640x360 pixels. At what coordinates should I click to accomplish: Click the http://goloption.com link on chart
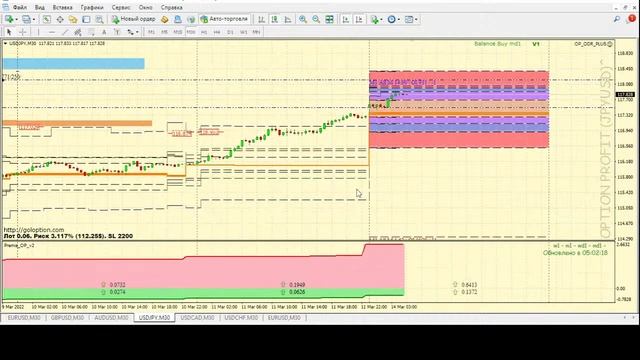(x=34, y=230)
